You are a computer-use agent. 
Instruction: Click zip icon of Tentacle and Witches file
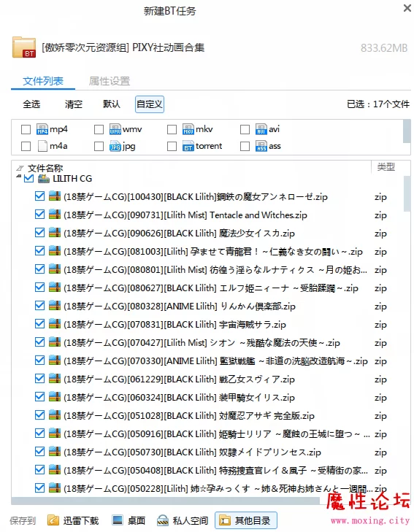[55, 215]
